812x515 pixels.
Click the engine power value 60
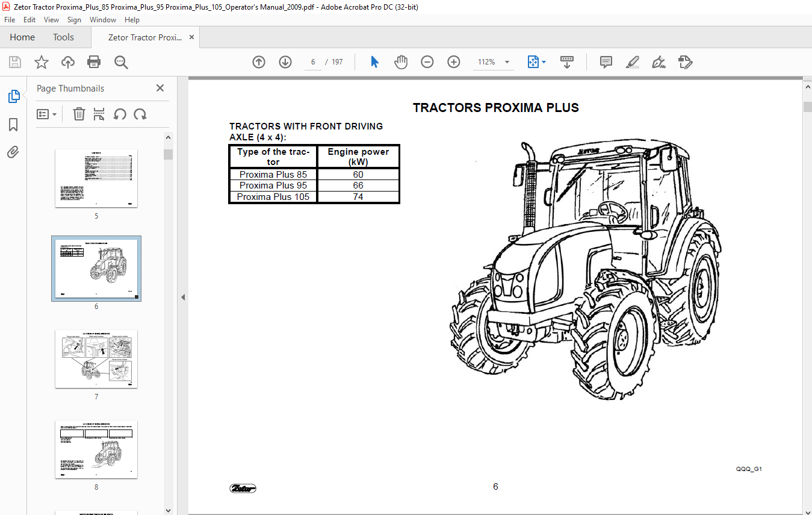coord(358,175)
